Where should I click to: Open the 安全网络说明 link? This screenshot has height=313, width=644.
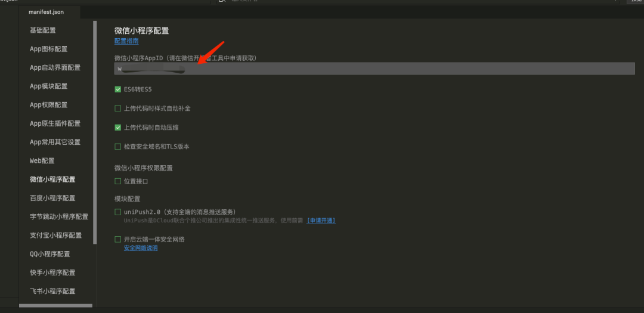[141, 248]
